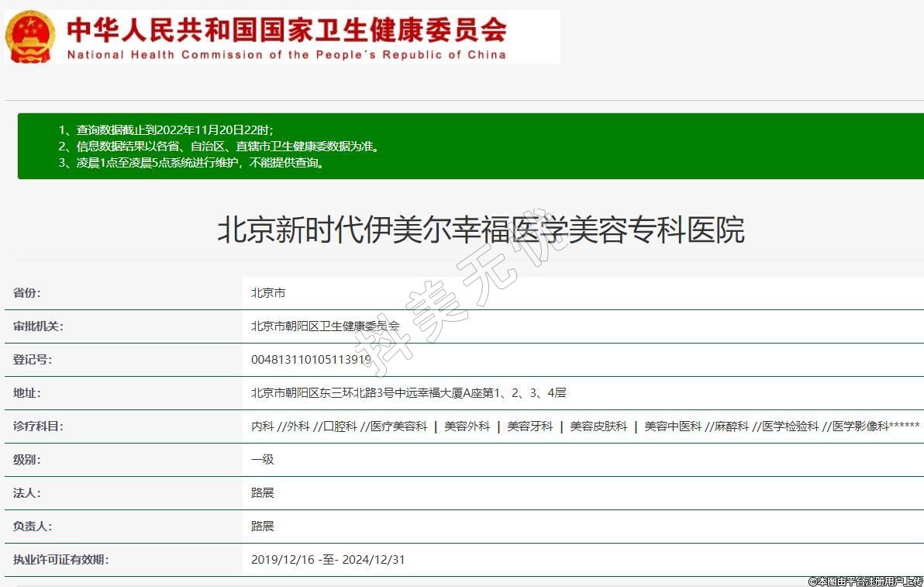Click the 中华人民共和国国家卫生健康委员会 header title
This screenshot has width=924, height=587.
pos(287,29)
